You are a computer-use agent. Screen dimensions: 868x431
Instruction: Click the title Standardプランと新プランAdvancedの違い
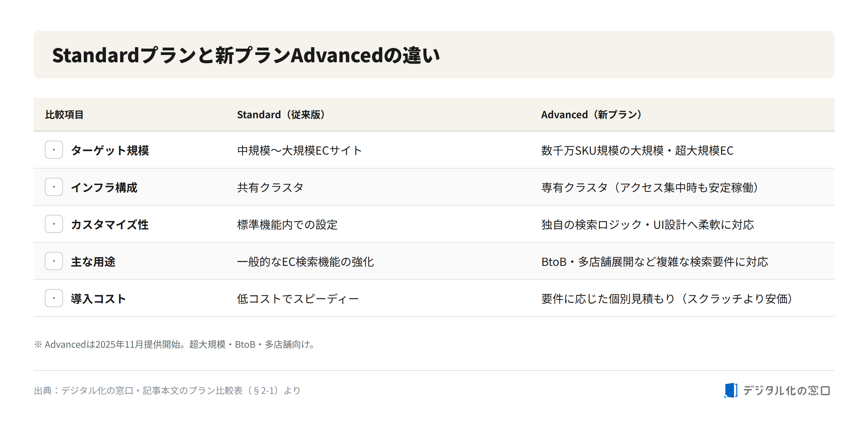(x=246, y=55)
